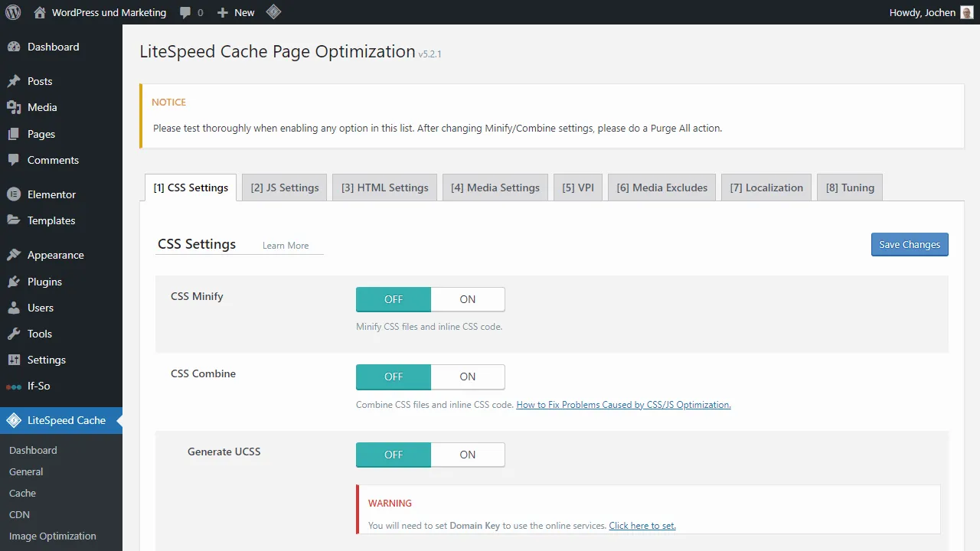Click the Appearance paintbrush icon
This screenshot has width=980, height=551.
click(x=14, y=255)
